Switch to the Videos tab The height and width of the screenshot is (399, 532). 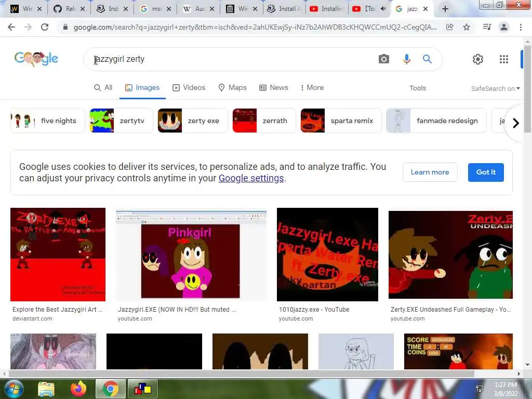(x=189, y=87)
